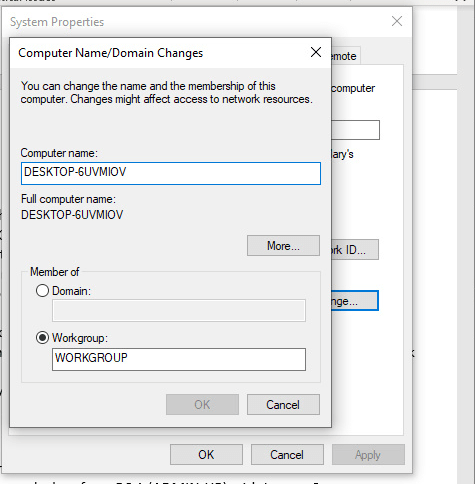This screenshot has height=484, width=475.
Task: Confirm System Properties with its OK button
Action: point(206,454)
